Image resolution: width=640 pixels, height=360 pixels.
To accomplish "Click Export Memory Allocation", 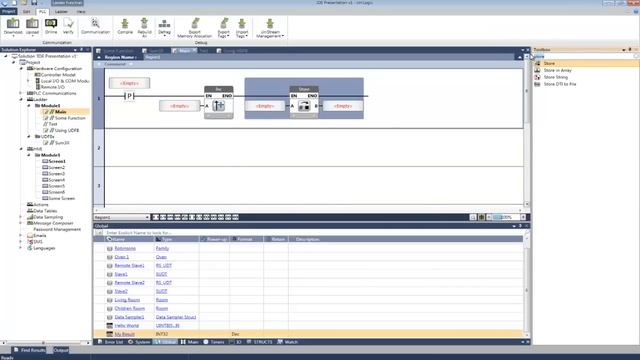I will click(195, 28).
